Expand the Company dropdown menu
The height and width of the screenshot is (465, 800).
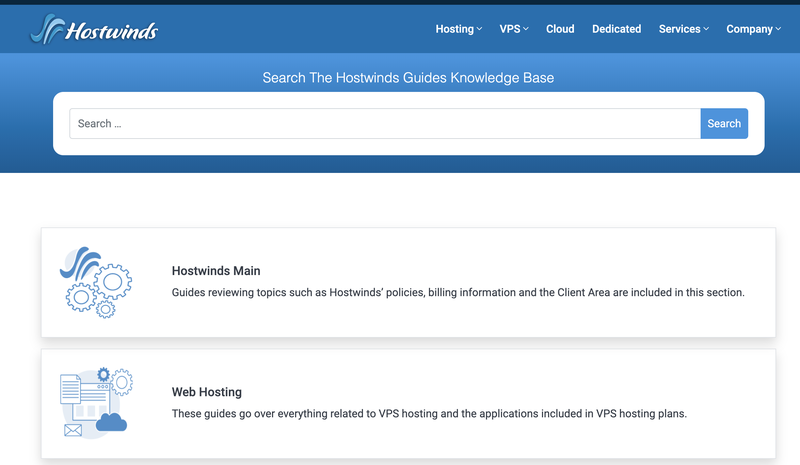(x=754, y=29)
